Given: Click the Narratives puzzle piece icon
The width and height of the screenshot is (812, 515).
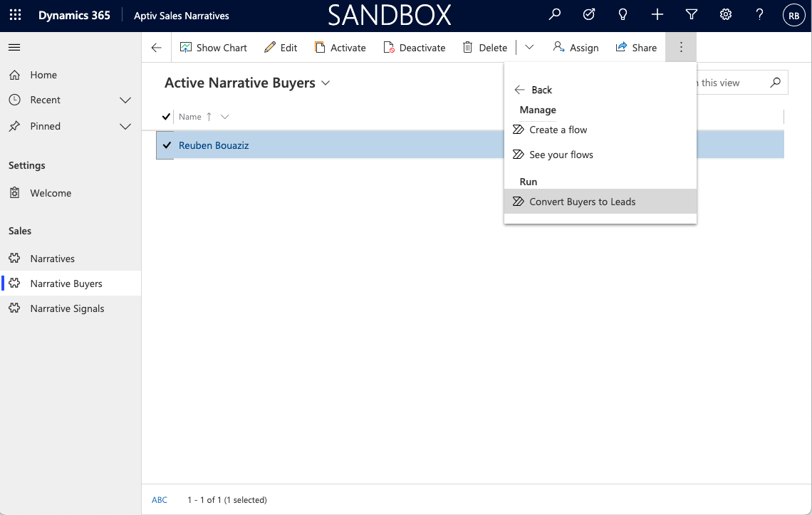Looking at the screenshot, I should 14,259.
